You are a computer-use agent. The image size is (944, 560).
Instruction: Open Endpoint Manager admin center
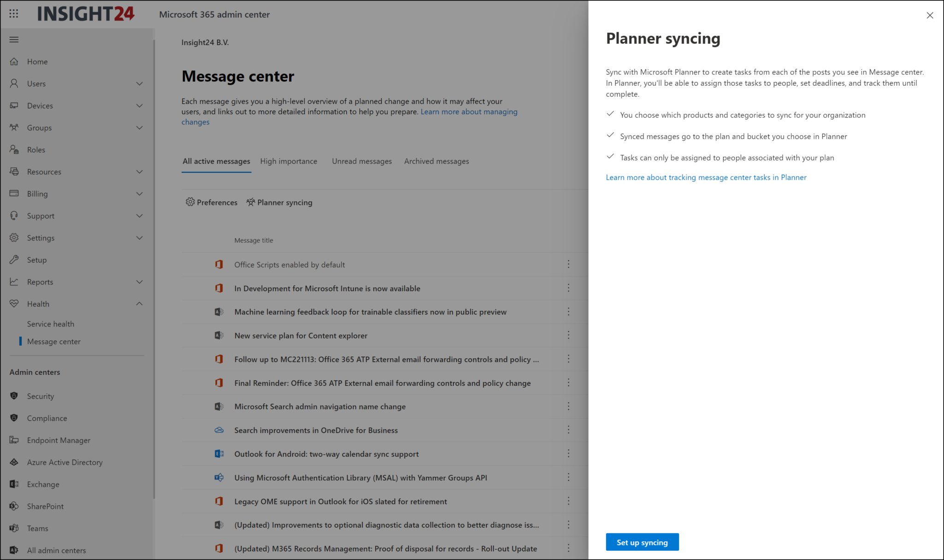pyautogui.click(x=58, y=440)
